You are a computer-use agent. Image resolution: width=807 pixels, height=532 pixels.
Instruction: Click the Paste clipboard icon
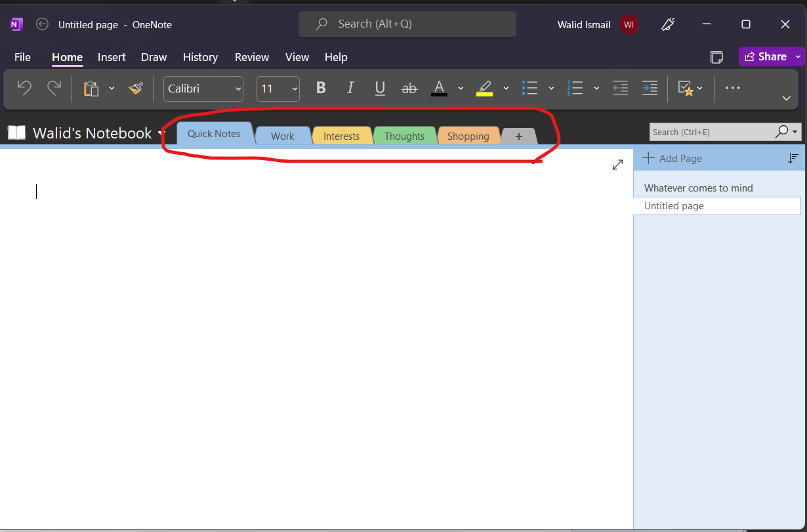[x=91, y=89]
